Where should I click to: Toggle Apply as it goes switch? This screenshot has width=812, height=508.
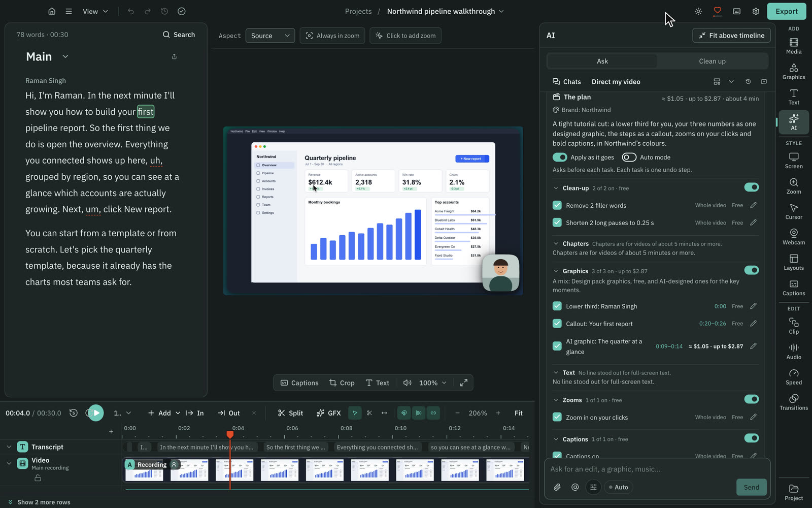coord(560,157)
